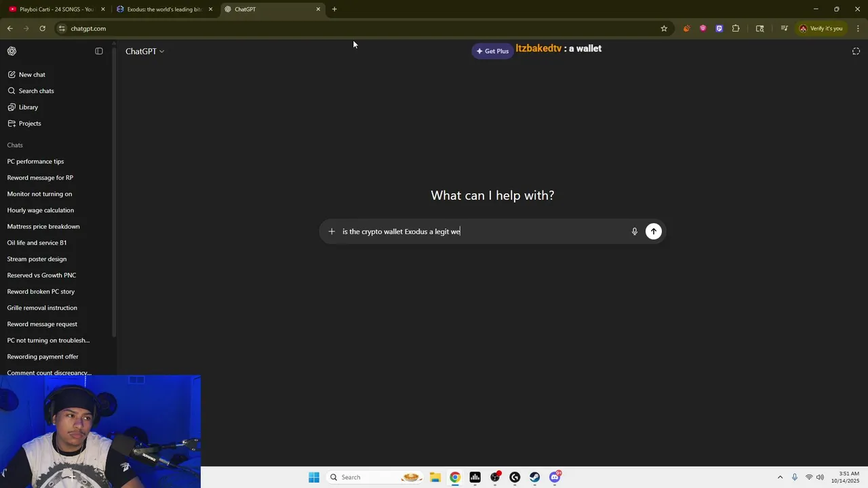This screenshot has height=488, width=868.
Task: Open File Explorer from the taskbar
Action: coord(435,477)
